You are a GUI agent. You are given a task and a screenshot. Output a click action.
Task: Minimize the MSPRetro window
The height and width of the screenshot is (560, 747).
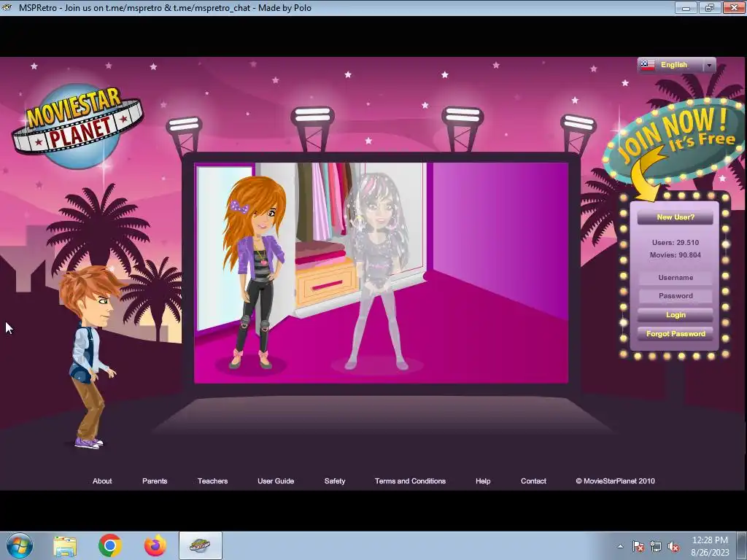(x=686, y=7)
